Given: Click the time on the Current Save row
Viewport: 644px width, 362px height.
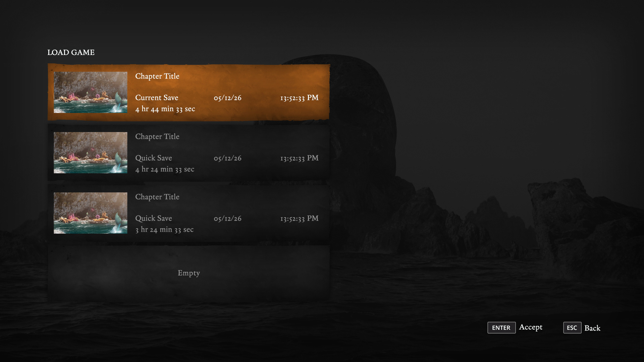Looking at the screenshot, I should click(x=299, y=98).
